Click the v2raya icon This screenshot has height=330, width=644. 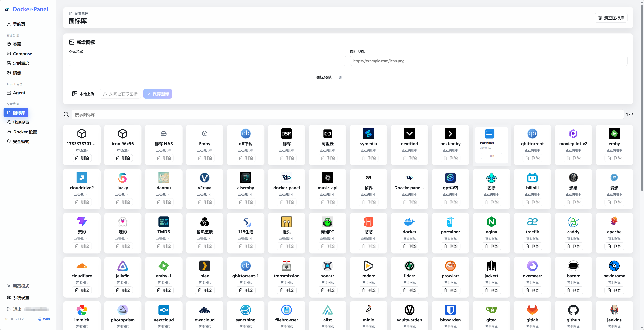pyautogui.click(x=205, y=177)
